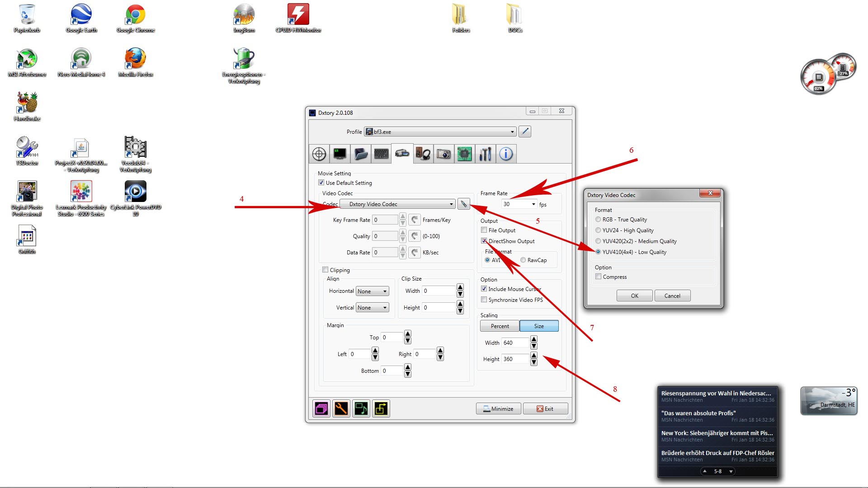Open the Hotkey keyboard tab
Viewport: 868px width, 488px height.
click(381, 154)
